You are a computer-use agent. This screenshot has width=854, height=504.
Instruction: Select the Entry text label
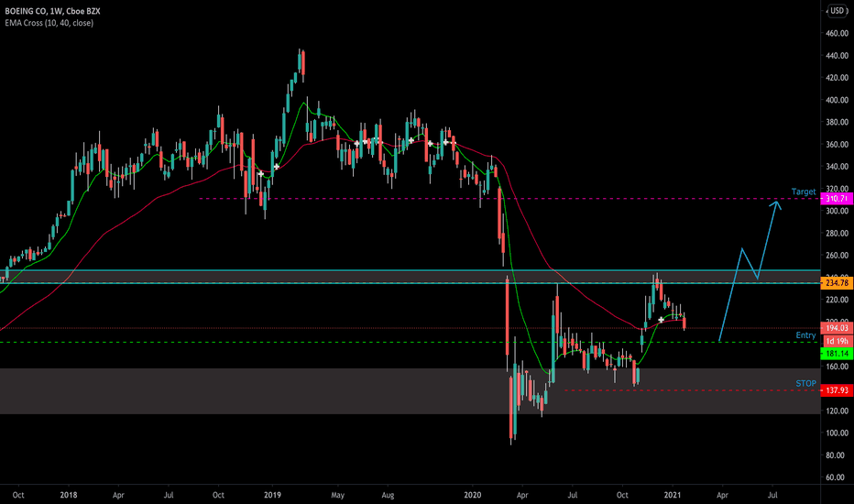tap(805, 335)
